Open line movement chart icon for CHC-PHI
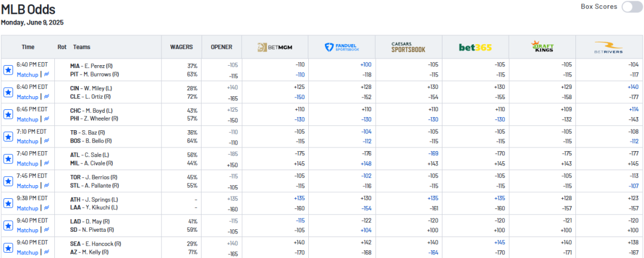Screen dimensions: 644x258 (x=47, y=119)
